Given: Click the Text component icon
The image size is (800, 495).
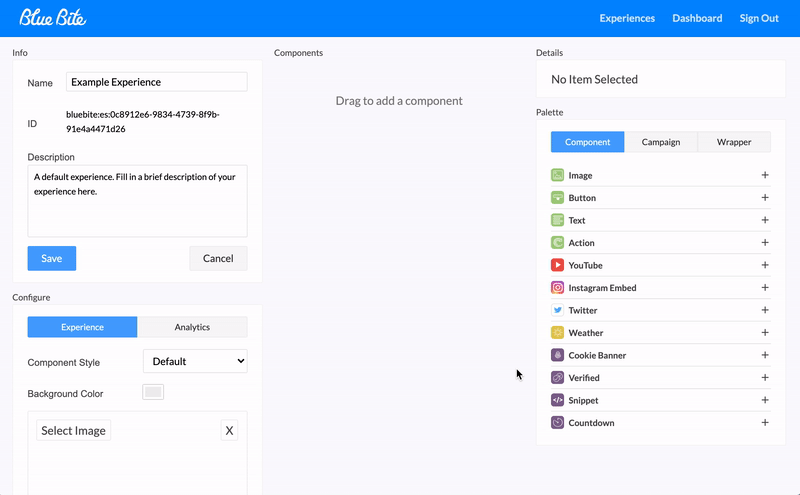Looking at the screenshot, I should coord(557,220).
